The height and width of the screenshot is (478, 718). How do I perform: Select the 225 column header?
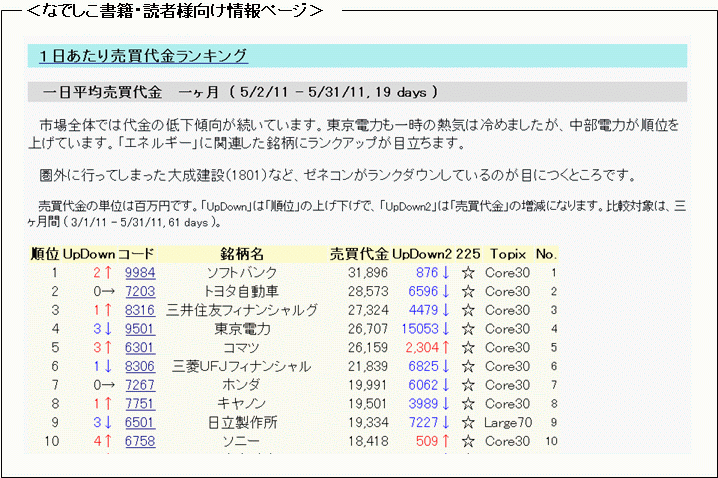tap(468, 254)
